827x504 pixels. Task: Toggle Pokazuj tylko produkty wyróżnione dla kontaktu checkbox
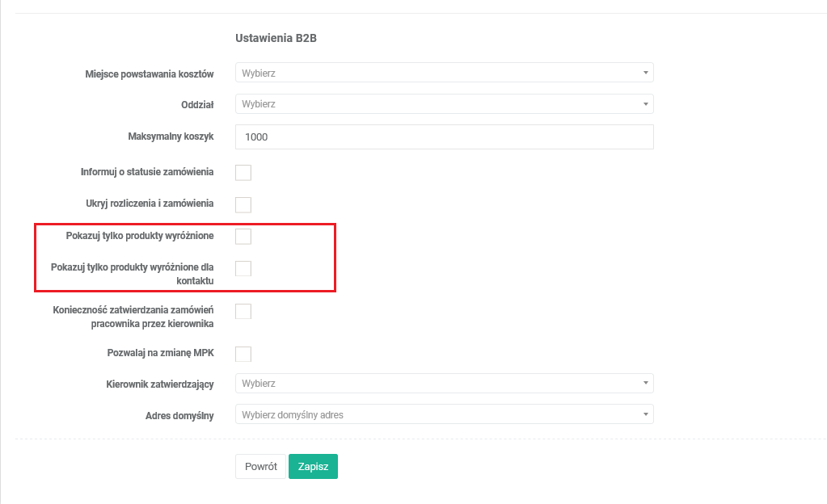pyautogui.click(x=243, y=268)
